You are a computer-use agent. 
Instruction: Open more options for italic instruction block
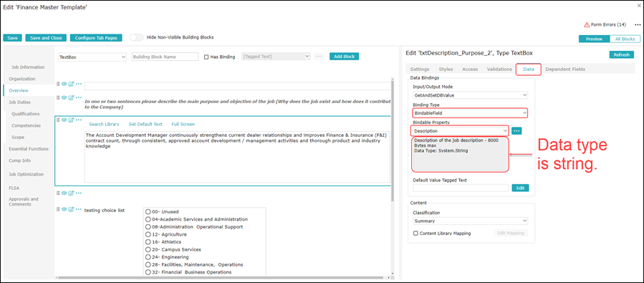(x=79, y=97)
